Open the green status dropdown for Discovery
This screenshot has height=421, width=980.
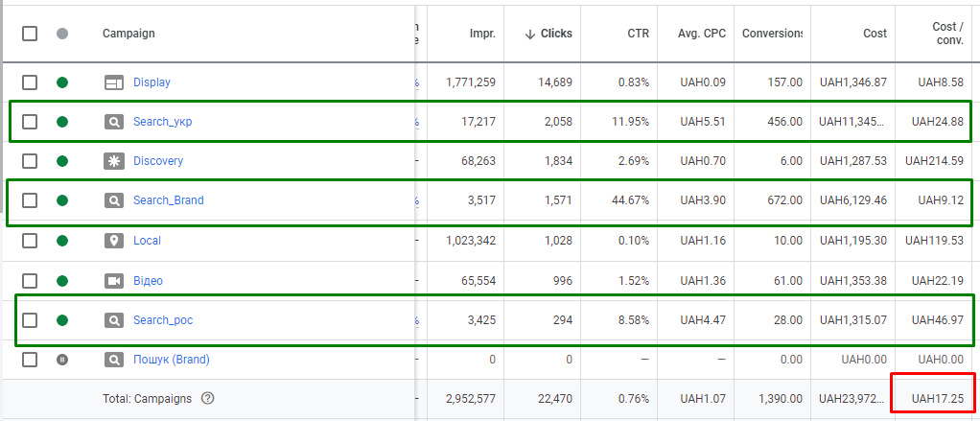[x=62, y=161]
